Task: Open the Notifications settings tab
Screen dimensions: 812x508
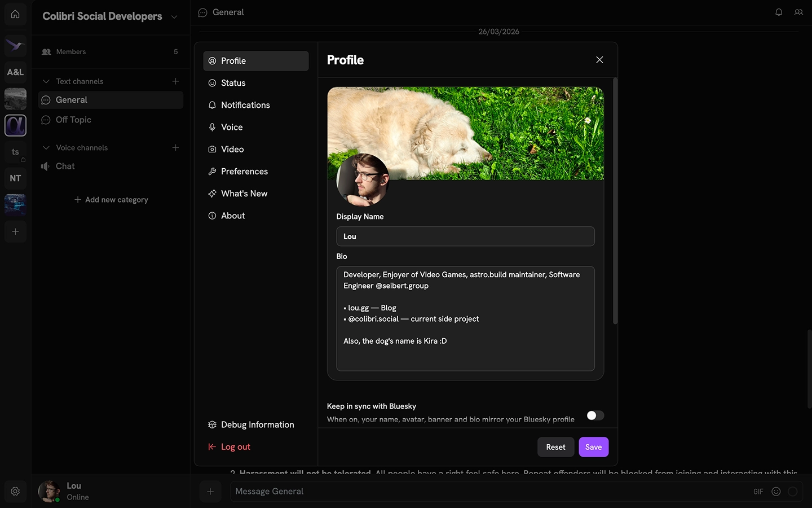Action: [256, 105]
